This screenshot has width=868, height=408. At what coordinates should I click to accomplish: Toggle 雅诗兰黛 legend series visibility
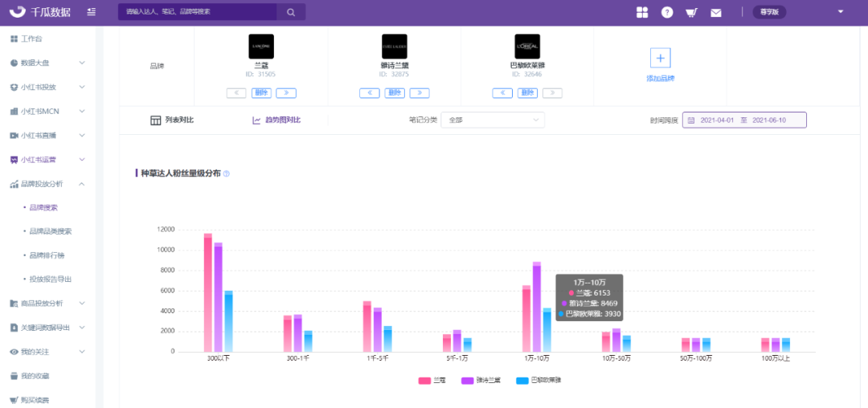(x=481, y=381)
